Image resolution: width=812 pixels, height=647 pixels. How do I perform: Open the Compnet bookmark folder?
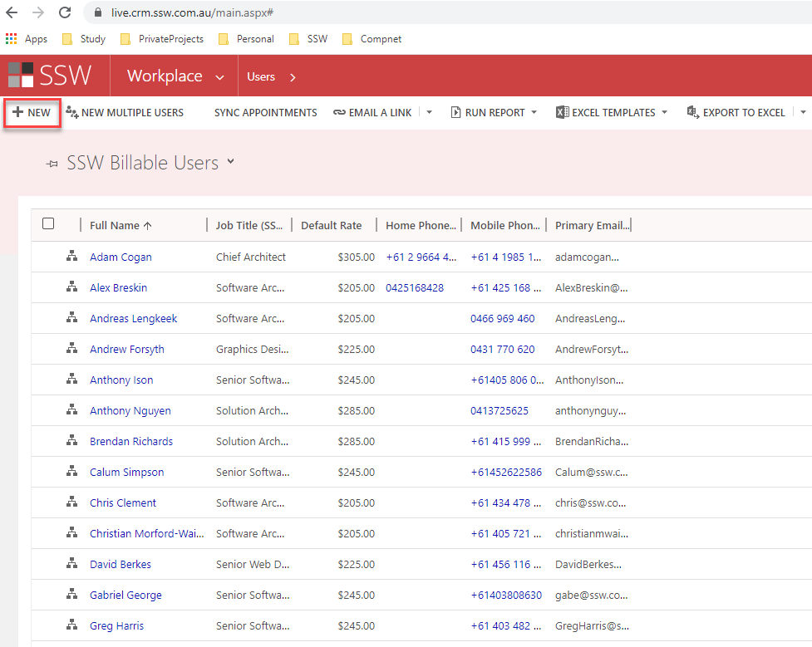click(372, 39)
